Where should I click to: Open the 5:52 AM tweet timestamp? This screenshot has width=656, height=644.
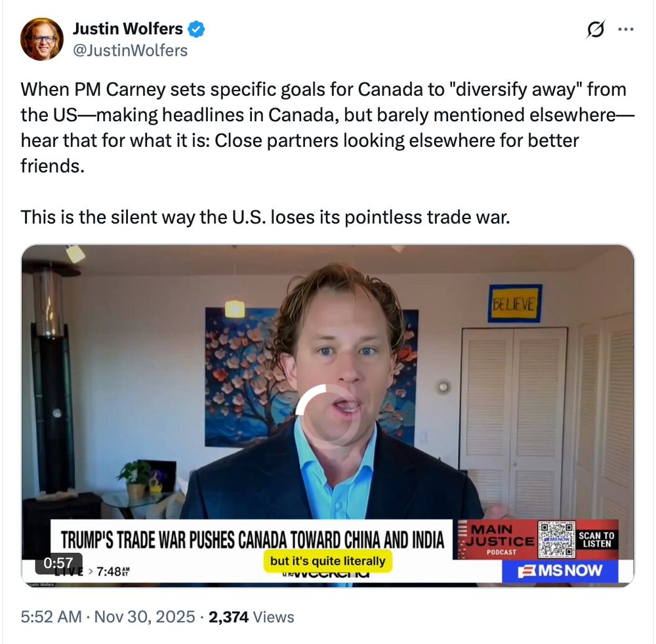click(x=51, y=617)
